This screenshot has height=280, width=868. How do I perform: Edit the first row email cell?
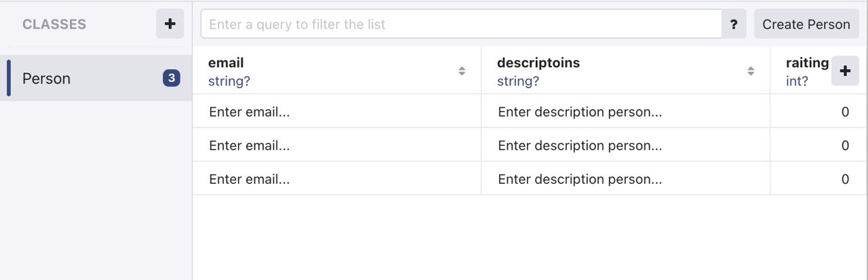[336, 112]
